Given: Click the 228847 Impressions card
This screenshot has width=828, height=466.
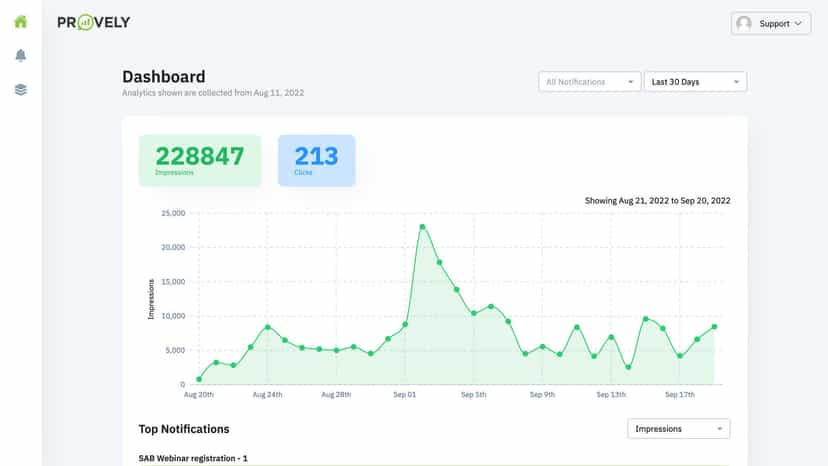Looking at the screenshot, I should click(x=200, y=160).
